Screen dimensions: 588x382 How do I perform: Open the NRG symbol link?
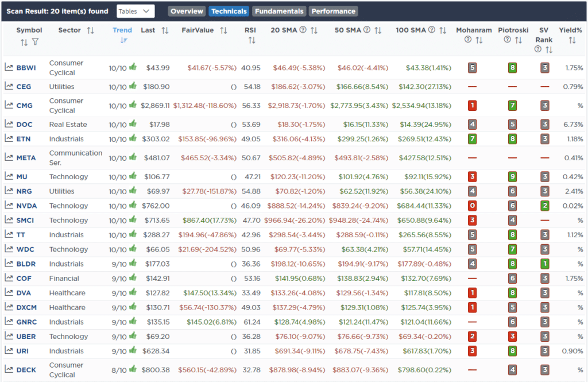click(x=24, y=191)
